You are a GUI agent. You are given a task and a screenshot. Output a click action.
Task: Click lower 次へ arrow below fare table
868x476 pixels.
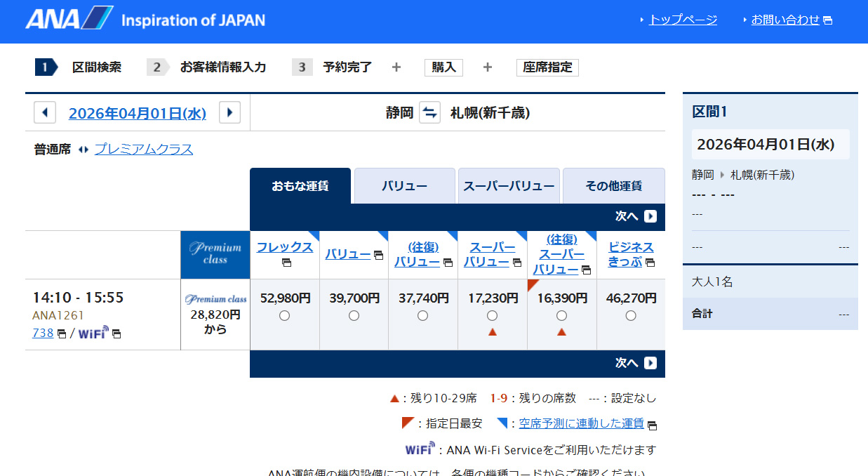650,363
